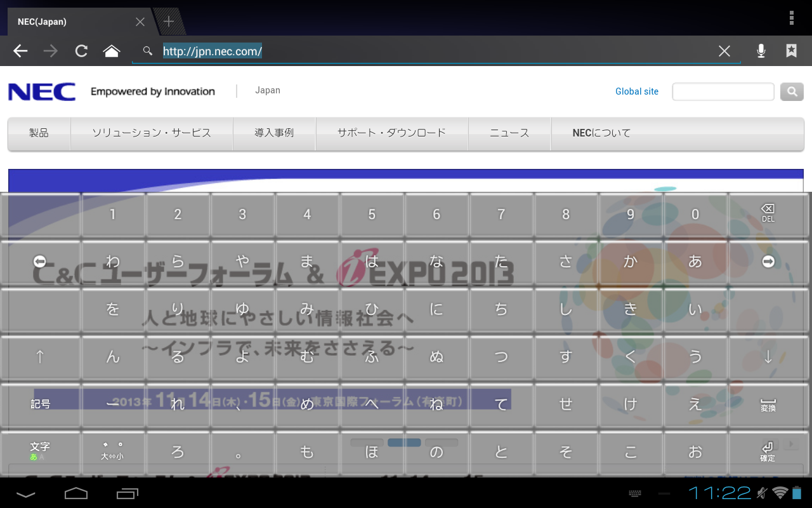
Task: Tap the お kana key
Action: 695,451
